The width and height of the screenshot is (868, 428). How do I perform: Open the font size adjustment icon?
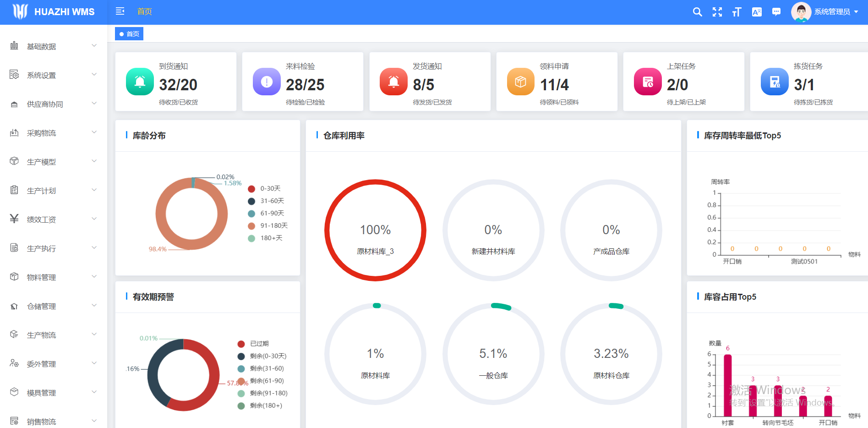tap(737, 12)
